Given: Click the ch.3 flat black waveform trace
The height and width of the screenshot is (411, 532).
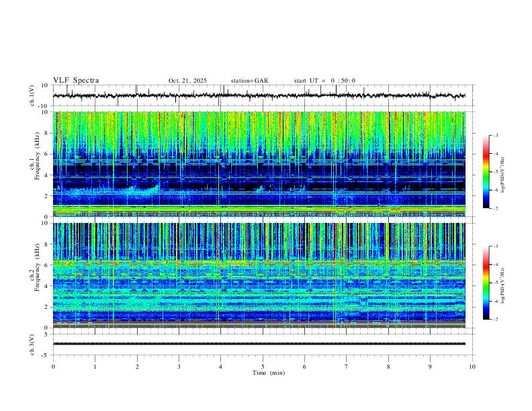Looking at the screenshot, I should [259, 344].
